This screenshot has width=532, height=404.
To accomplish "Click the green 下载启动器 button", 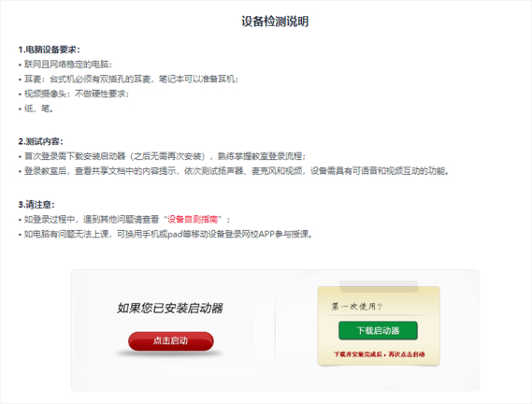I will tap(378, 330).
